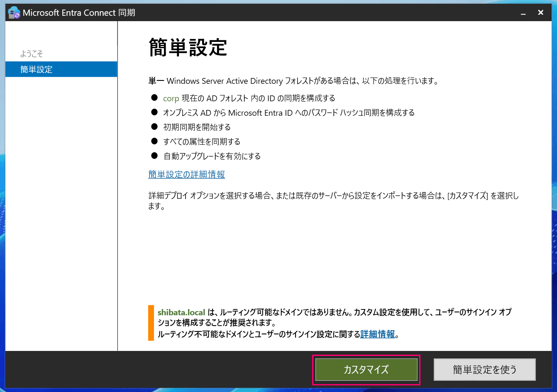Click the 初期同期を開始する bullet item
This screenshot has height=392, width=557.
tap(197, 127)
